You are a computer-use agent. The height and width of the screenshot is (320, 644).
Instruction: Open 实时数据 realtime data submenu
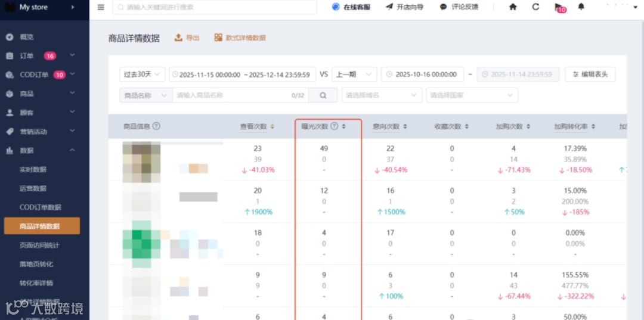tap(33, 169)
